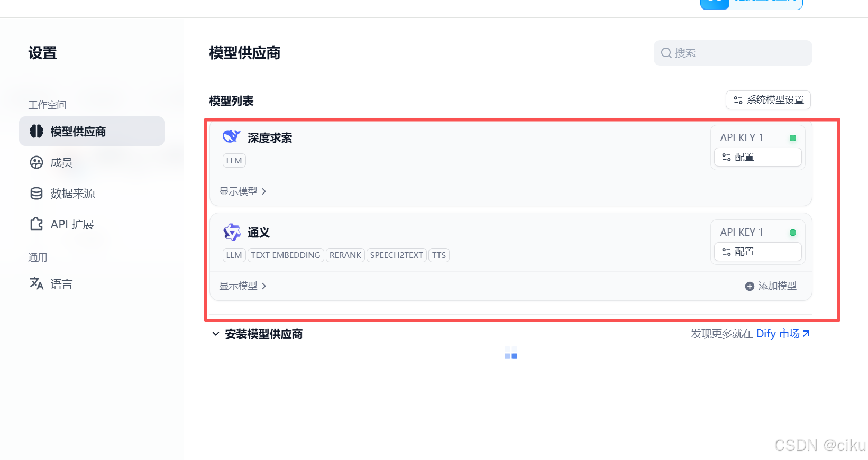Click the 搜索 search input field

point(733,52)
